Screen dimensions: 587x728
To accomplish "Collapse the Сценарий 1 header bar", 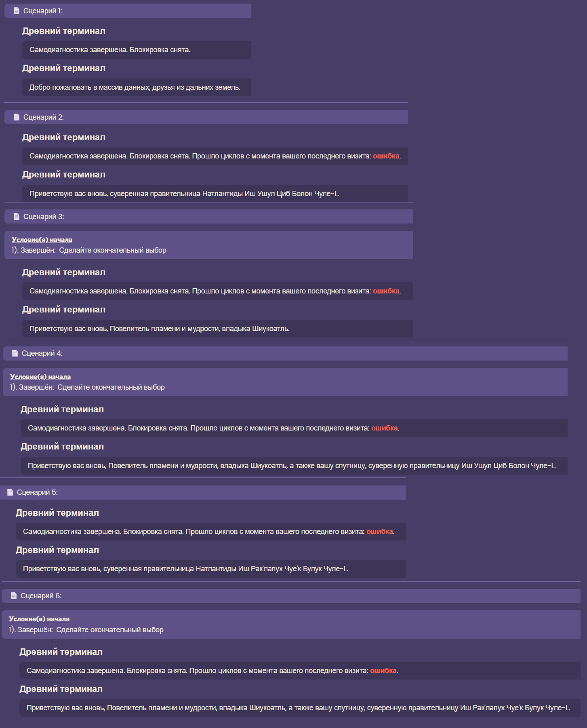I will tap(128, 11).
